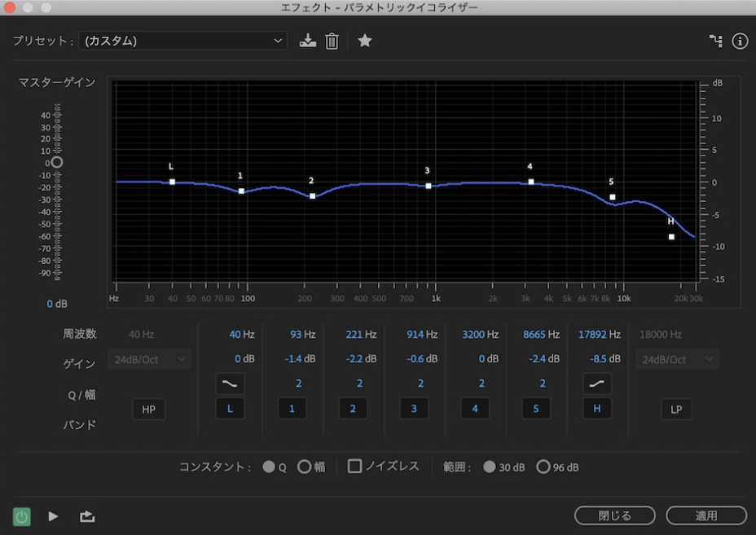Select the 96 dB range radio button
756x535 pixels.
tap(544, 467)
